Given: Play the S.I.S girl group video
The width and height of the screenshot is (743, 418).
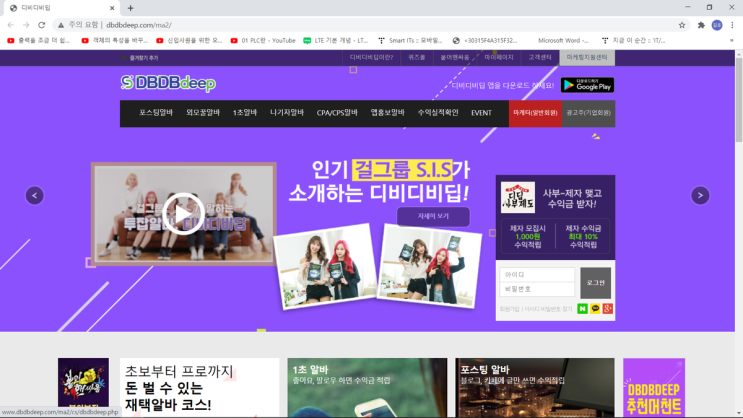Looking at the screenshot, I should 183,214.
